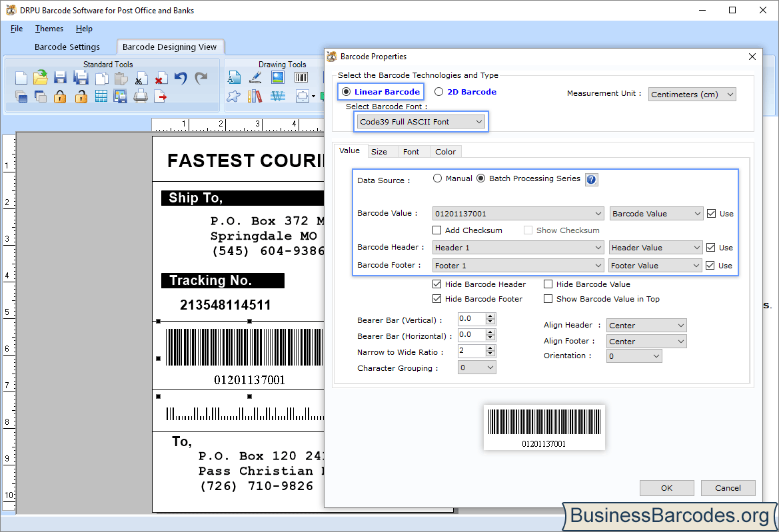Choose Batch Processing Series data source
Screen dimensions: 779x532
481,178
